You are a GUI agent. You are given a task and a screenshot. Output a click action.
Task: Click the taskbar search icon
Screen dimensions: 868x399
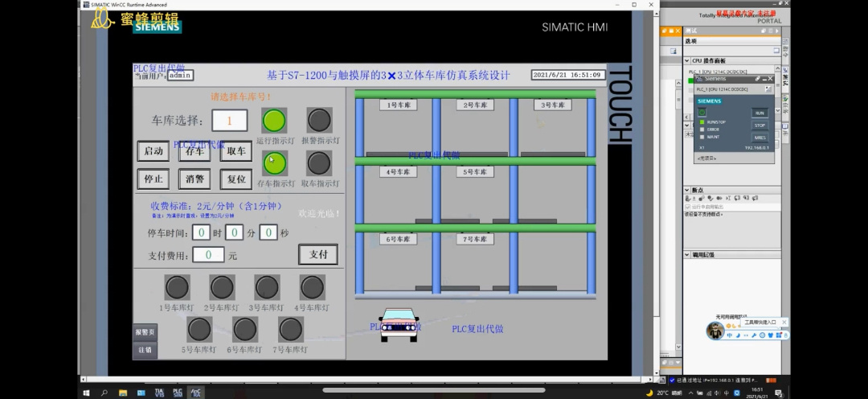(x=104, y=393)
